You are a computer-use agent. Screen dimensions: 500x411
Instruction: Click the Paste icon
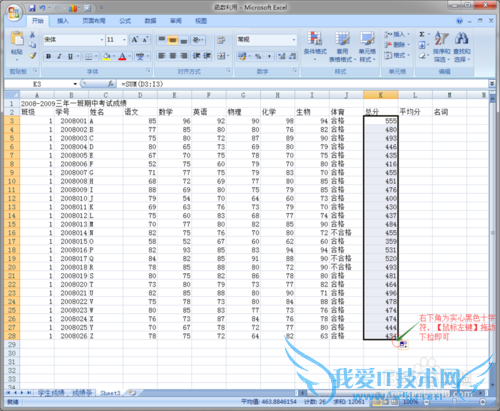click(17, 39)
